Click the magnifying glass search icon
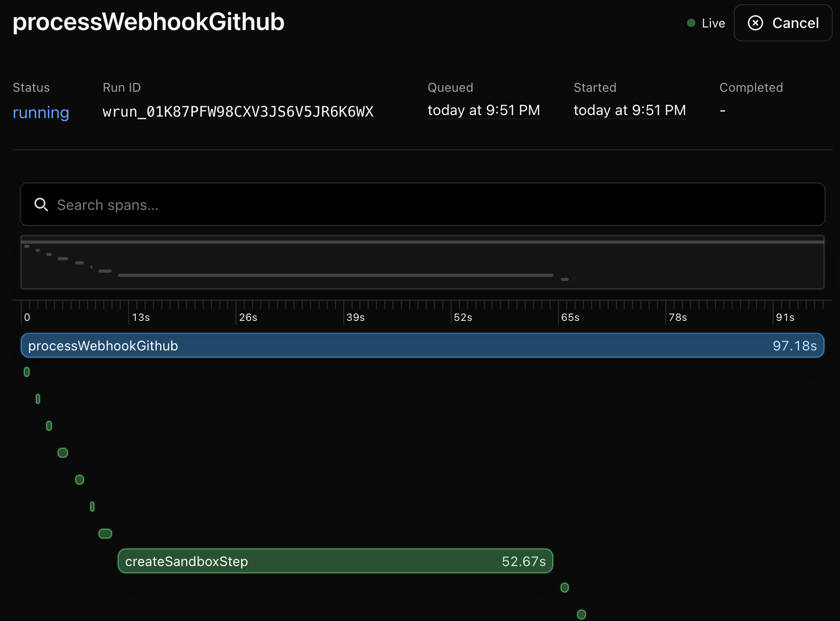 point(41,205)
